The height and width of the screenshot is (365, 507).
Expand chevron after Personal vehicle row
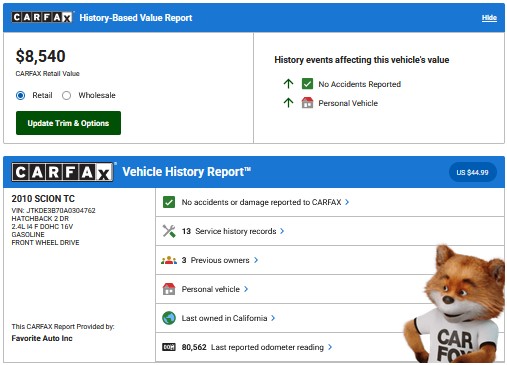point(246,289)
